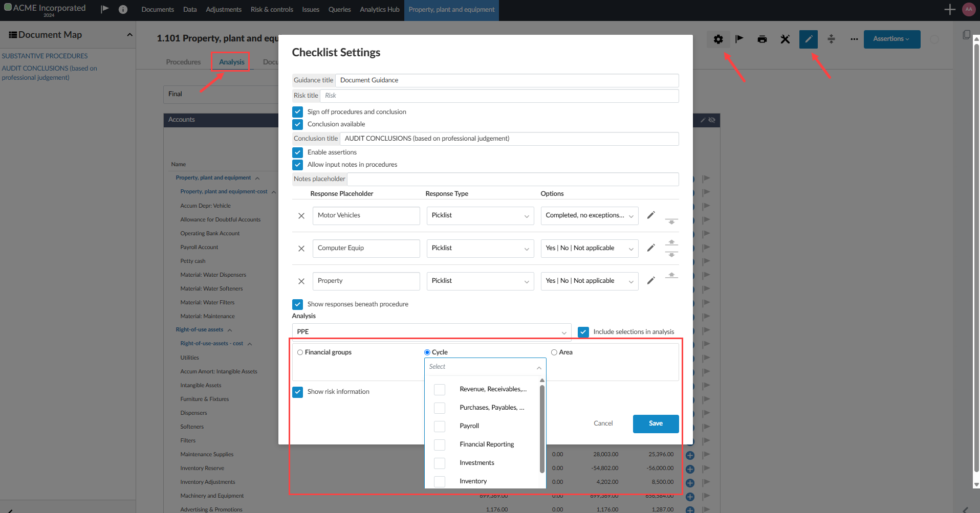Viewport: 980px width, 513px height.
Task: Select the Financial groups radio button
Action: tap(300, 352)
